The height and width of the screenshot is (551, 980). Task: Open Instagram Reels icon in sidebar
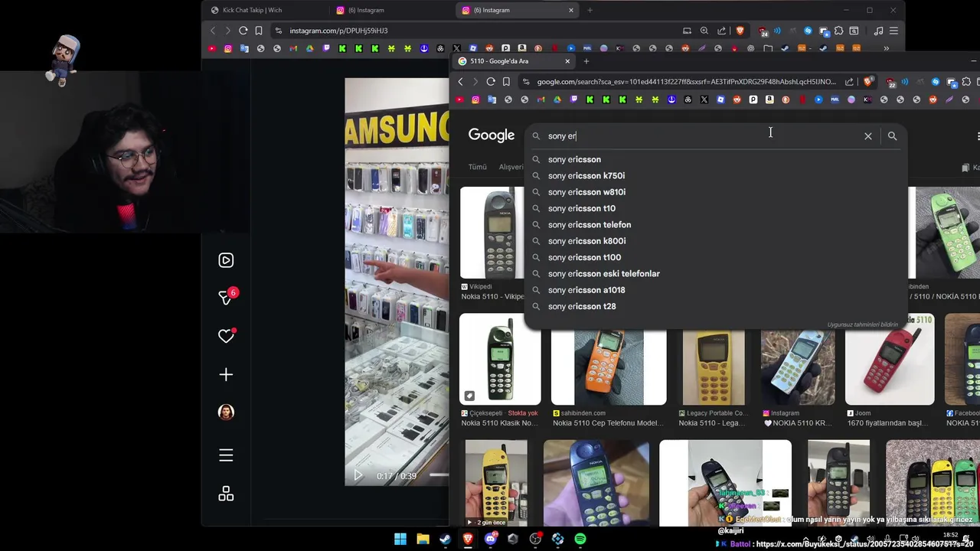click(x=226, y=260)
